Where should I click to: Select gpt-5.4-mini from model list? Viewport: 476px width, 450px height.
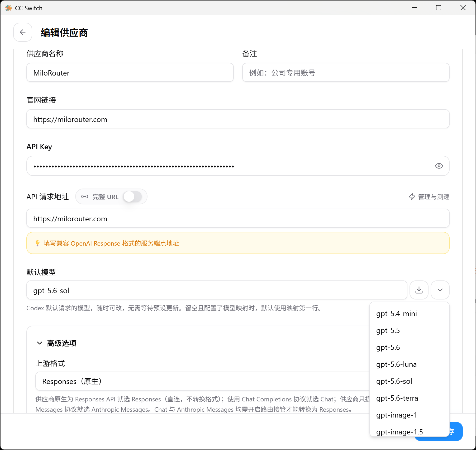pos(410,314)
